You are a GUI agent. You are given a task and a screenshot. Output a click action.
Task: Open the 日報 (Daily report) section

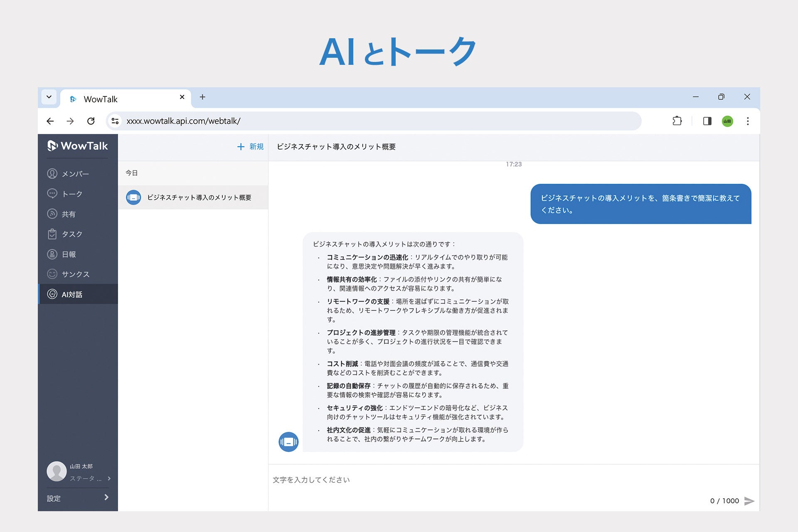(68, 254)
